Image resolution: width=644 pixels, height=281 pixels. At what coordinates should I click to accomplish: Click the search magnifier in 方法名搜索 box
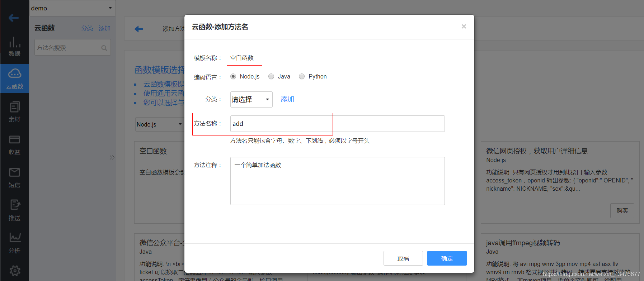pyautogui.click(x=104, y=48)
